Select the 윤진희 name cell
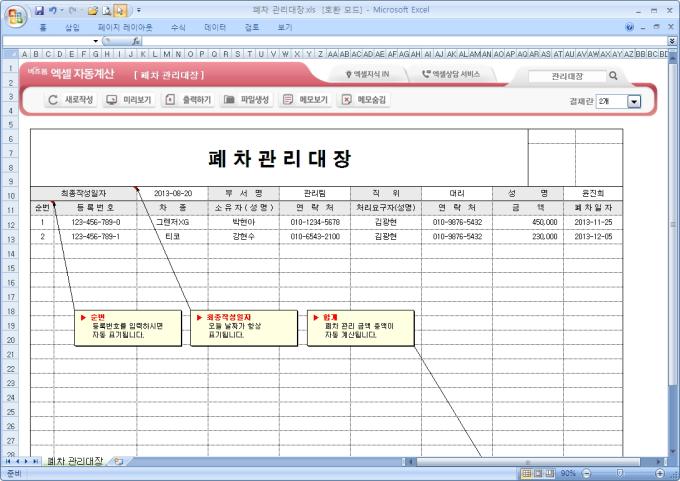Image resolution: width=680 pixels, height=481 pixels. coord(593,193)
